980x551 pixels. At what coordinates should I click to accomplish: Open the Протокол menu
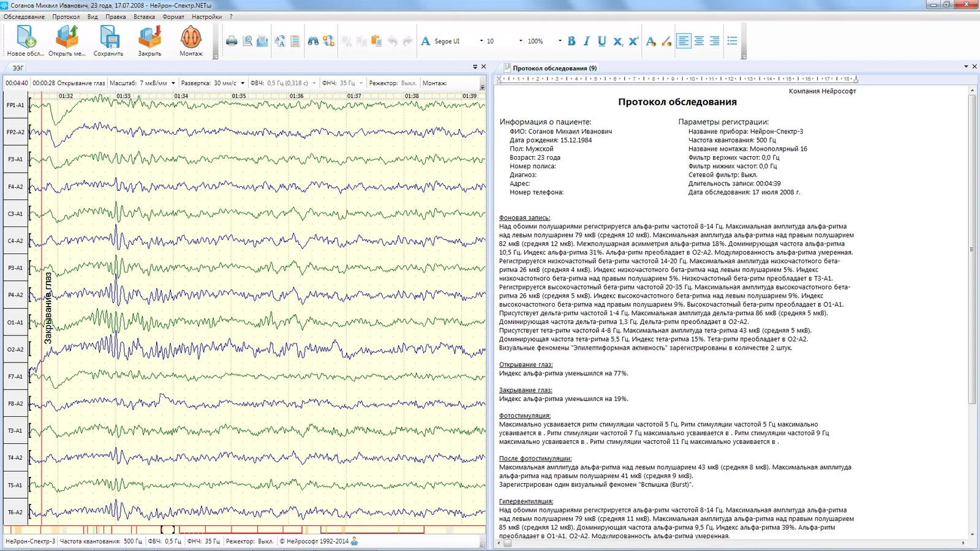[66, 17]
